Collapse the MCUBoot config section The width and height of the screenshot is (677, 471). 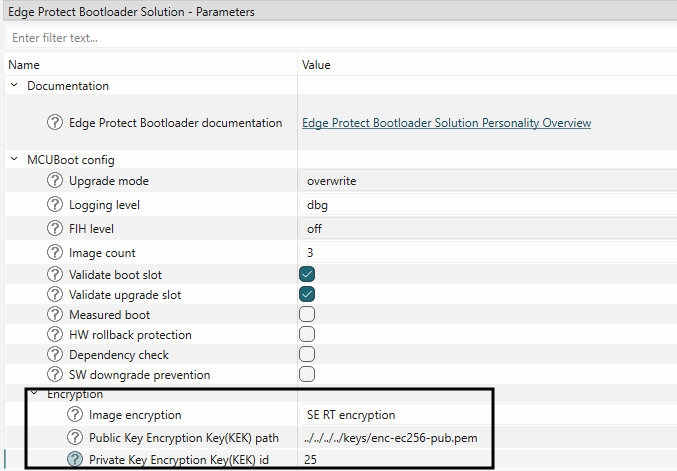pyautogui.click(x=14, y=160)
